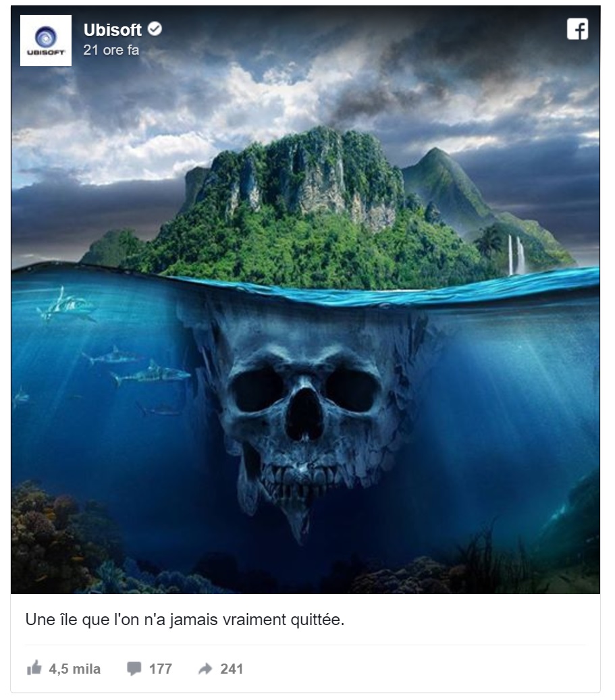Viewport: 615px width, 700px height.
Task: Click the thumbs-up like icon
Action: point(34,668)
